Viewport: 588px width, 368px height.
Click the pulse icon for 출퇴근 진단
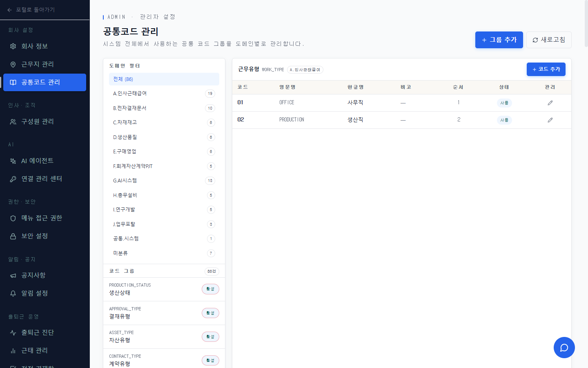tap(13, 332)
